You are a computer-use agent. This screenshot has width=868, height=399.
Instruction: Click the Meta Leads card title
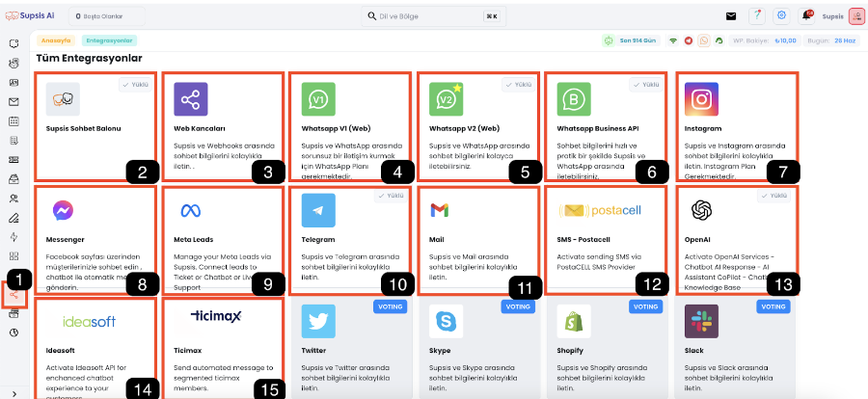pyautogui.click(x=193, y=240)
